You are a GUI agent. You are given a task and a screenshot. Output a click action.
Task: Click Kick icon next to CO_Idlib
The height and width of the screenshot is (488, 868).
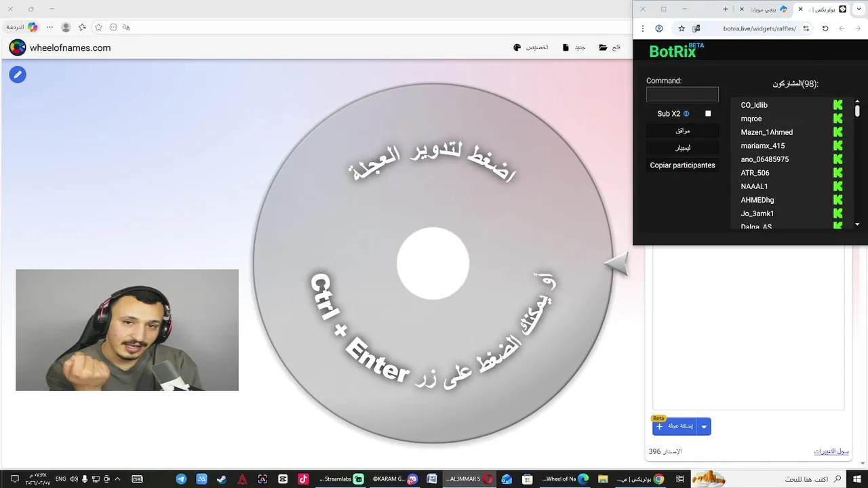pos(838,105)
